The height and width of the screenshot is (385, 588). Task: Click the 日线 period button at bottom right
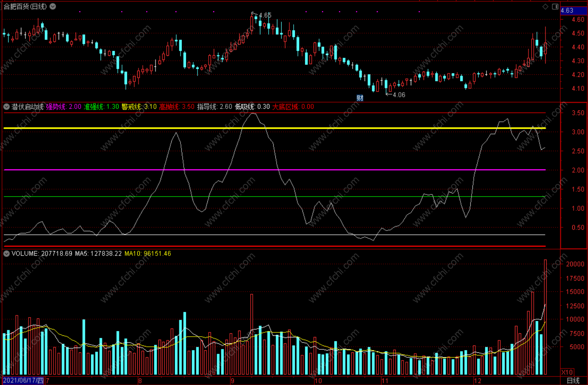(573, 380)
